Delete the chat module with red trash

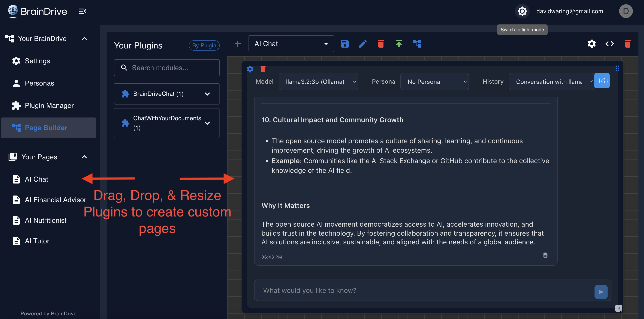(263, 69)
